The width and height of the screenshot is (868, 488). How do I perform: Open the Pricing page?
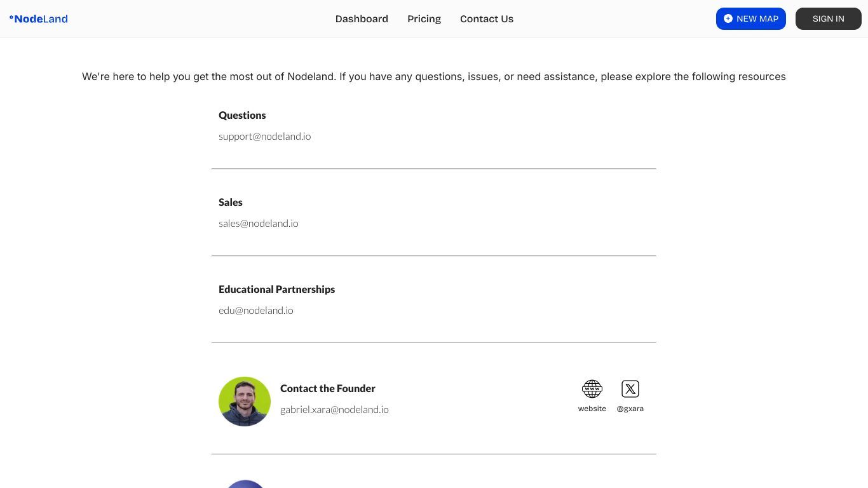[424, 19]
